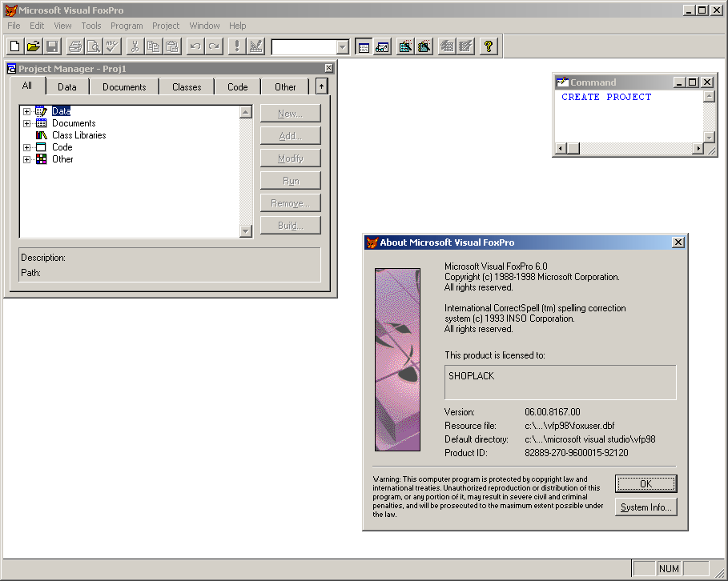This screenshot has height=581, width=728.
Task: Click the Redo arrow icon
Action: point(214,46)
